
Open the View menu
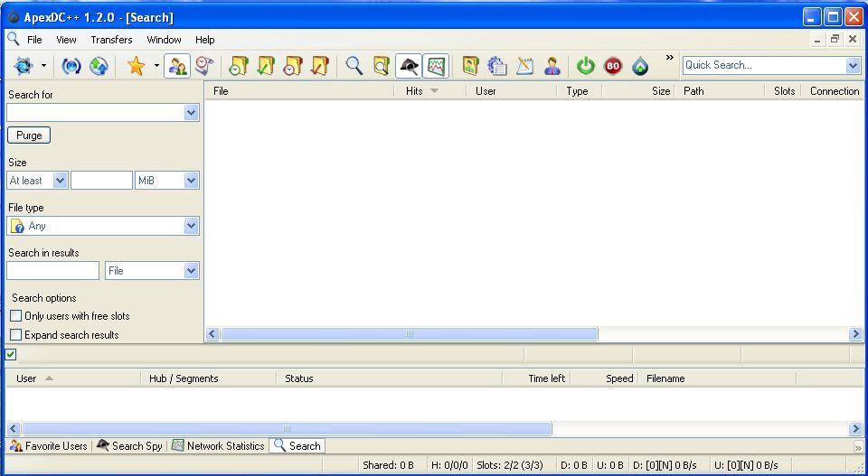pos(66,40)
